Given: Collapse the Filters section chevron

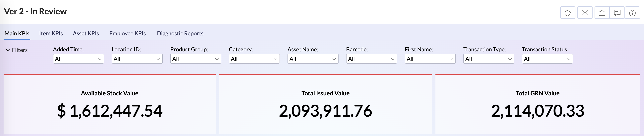Looking at the screenshot, I should [x=8, y=50].
